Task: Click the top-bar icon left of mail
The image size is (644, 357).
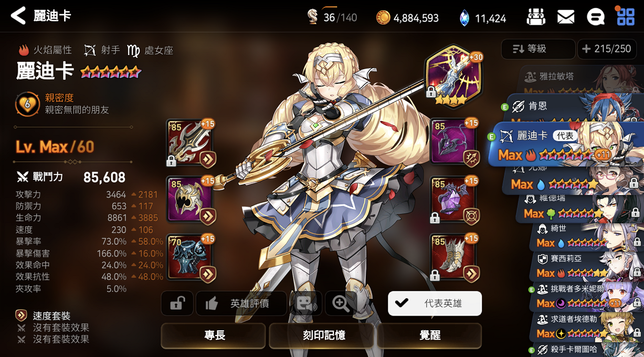Action: pyautogui.click(x=536, y=17)
